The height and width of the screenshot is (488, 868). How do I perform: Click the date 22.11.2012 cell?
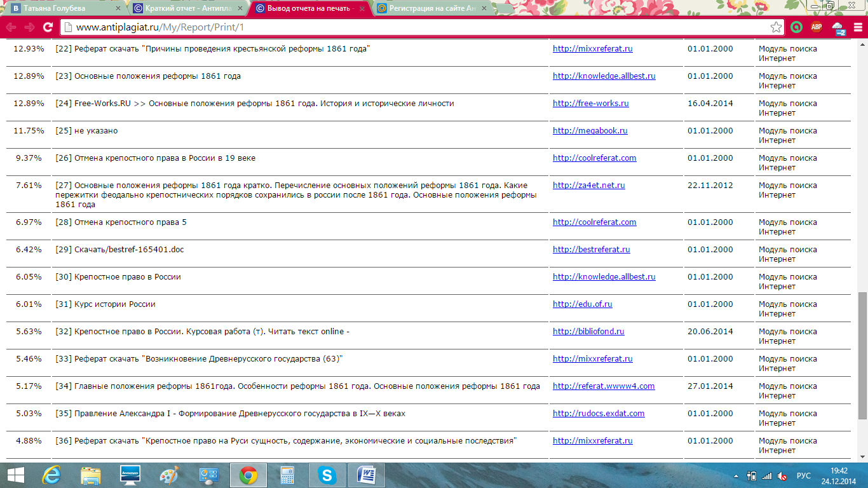(x=710, y=186)
